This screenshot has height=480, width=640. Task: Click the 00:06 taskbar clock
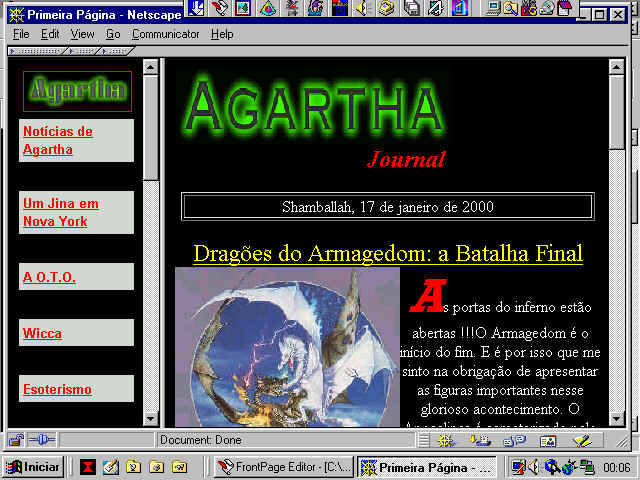[x=617, y=467]
